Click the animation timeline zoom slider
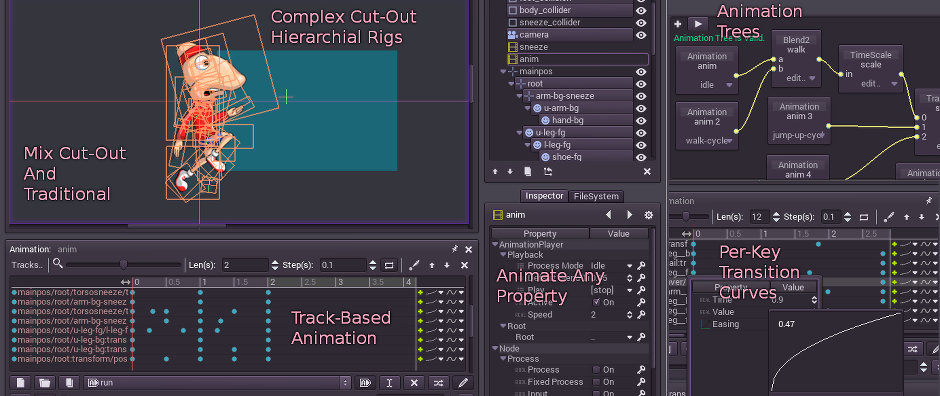 (123, 265)
